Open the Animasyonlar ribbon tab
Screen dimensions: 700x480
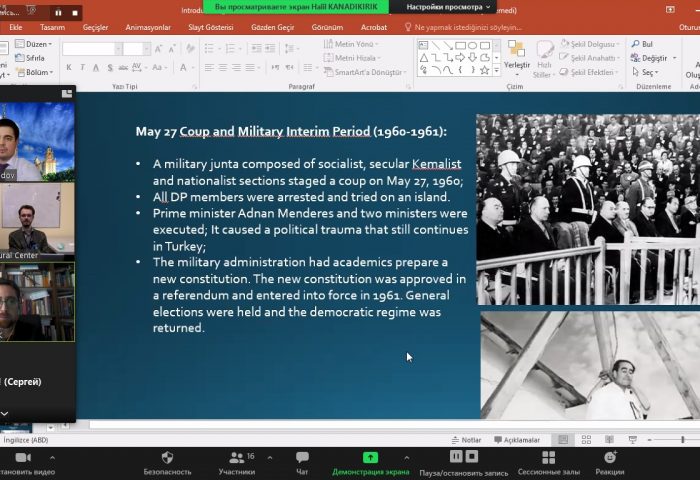click(x=147, y=27)
